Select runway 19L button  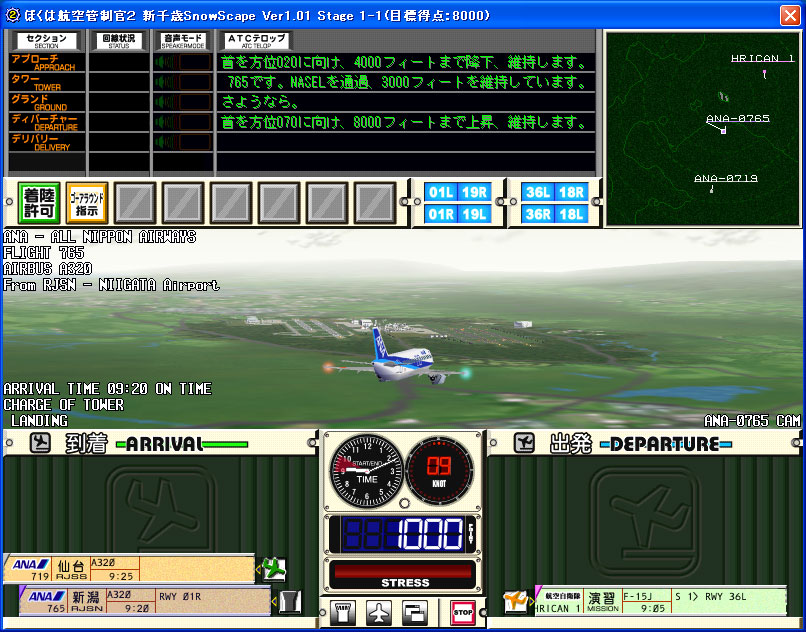click(x=474, y=214)
